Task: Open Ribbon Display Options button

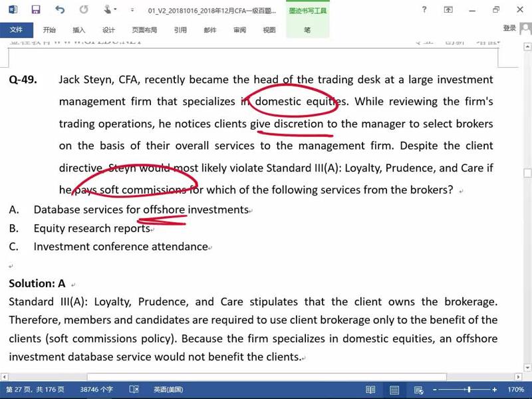Action: click(448, 9)
